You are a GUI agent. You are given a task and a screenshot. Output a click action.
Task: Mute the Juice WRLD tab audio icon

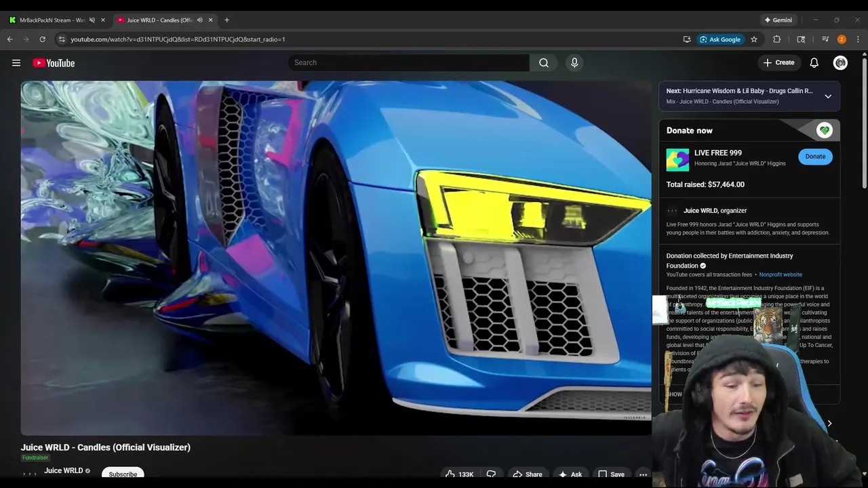pos(199,20)
